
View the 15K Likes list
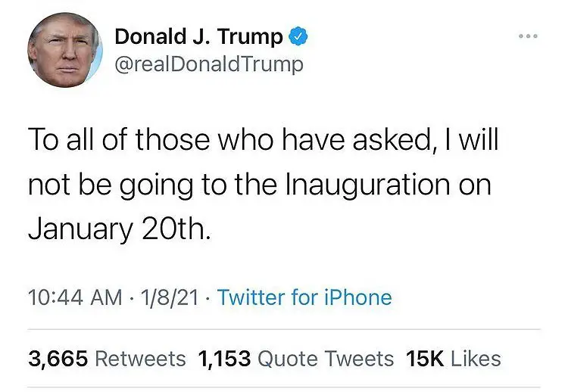coord(454,359)
